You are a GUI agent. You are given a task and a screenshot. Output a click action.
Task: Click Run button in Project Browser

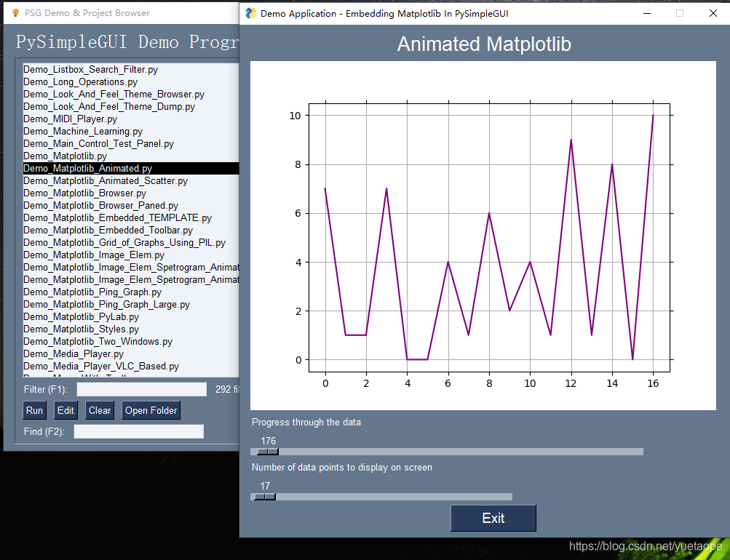(34, 410)
